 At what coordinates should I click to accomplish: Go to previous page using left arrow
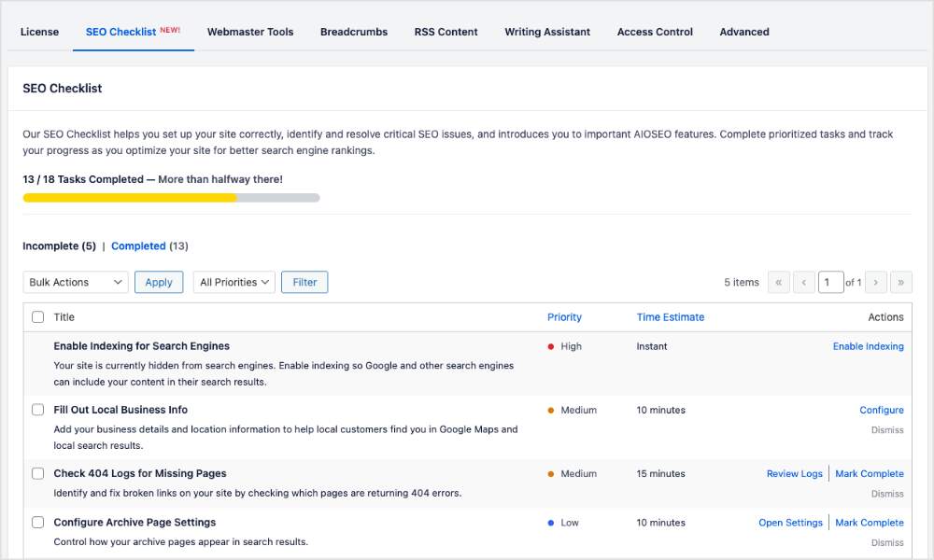[804, 282]
